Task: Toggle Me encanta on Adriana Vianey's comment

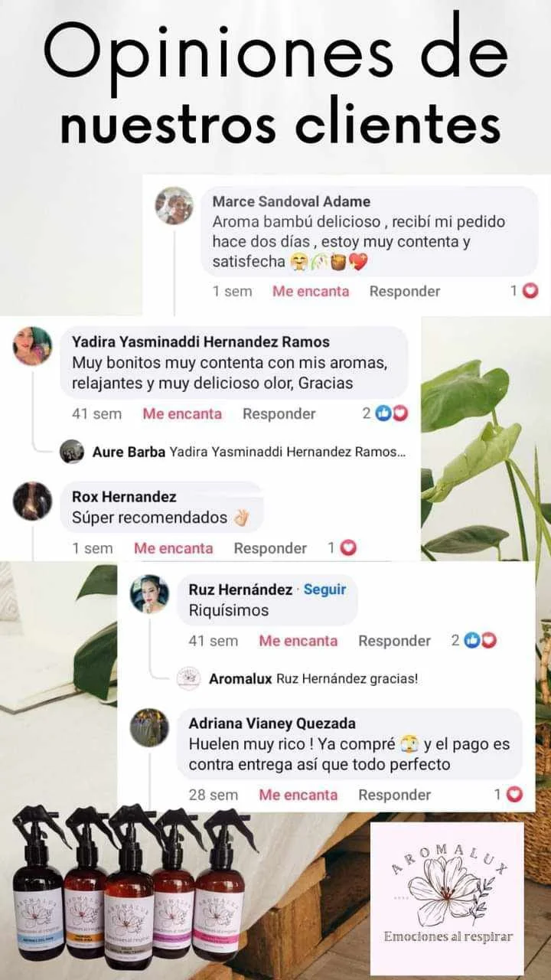Action: point(298,795)
